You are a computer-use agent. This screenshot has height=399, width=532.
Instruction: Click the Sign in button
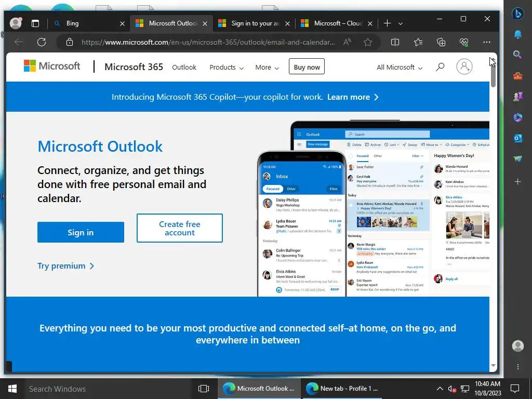(x=81, y=232)
